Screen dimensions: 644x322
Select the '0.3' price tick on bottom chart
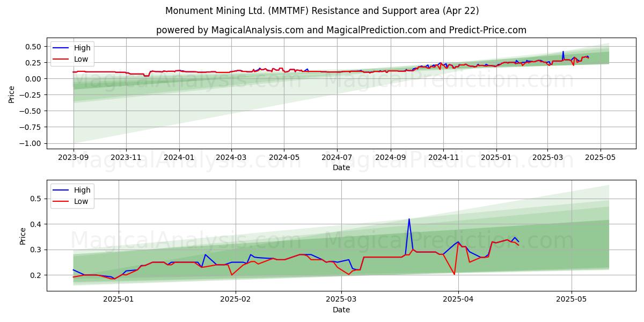pos(37,250)
